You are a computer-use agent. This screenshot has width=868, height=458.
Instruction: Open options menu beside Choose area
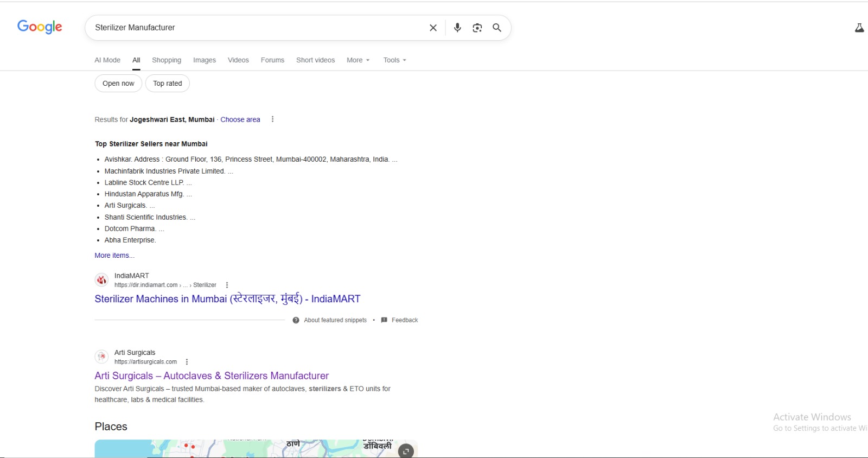click(x=272, y=119)
